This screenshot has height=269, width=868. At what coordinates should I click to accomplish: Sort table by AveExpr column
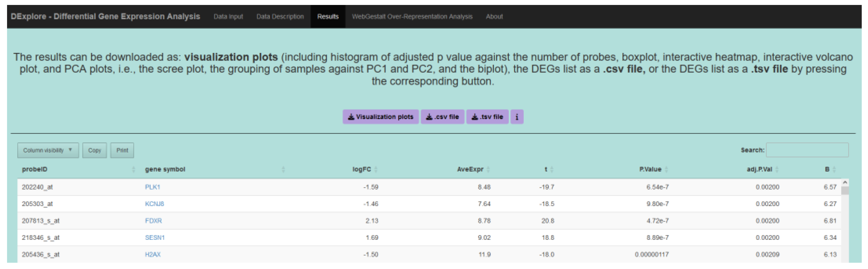tap(470, 169)
